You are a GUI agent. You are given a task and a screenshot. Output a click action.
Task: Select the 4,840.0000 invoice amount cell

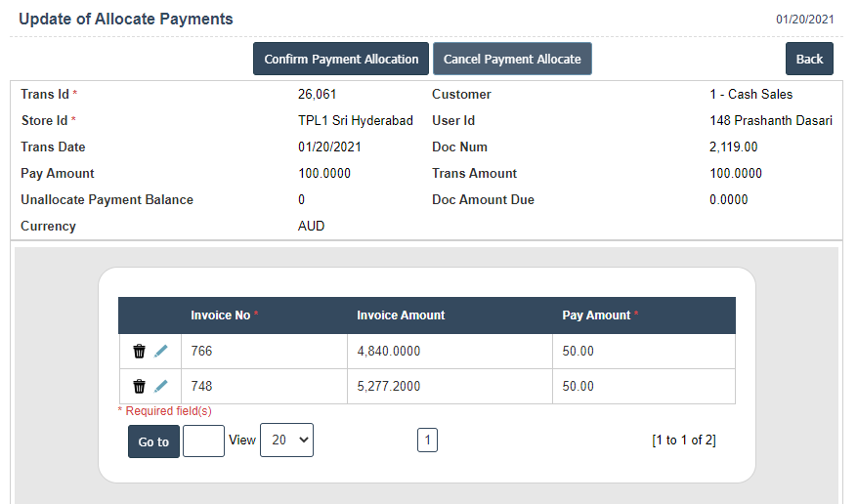[x=389, y=352]
